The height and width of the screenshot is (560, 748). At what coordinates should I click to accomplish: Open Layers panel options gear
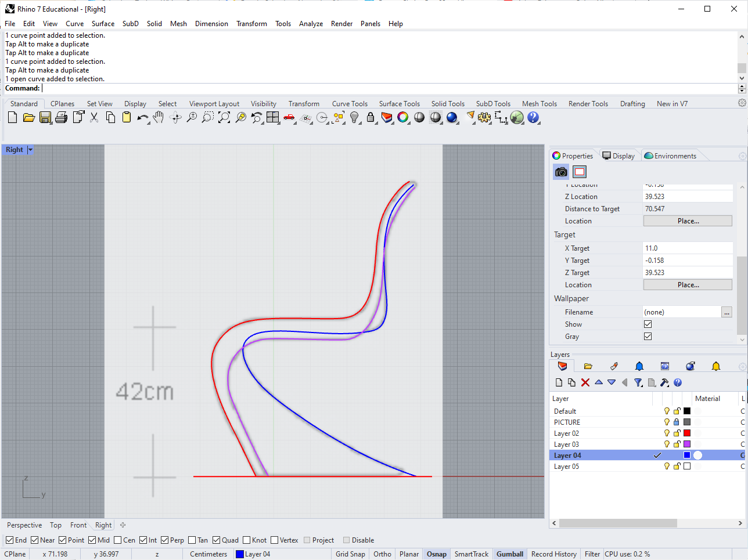point(742,367)
